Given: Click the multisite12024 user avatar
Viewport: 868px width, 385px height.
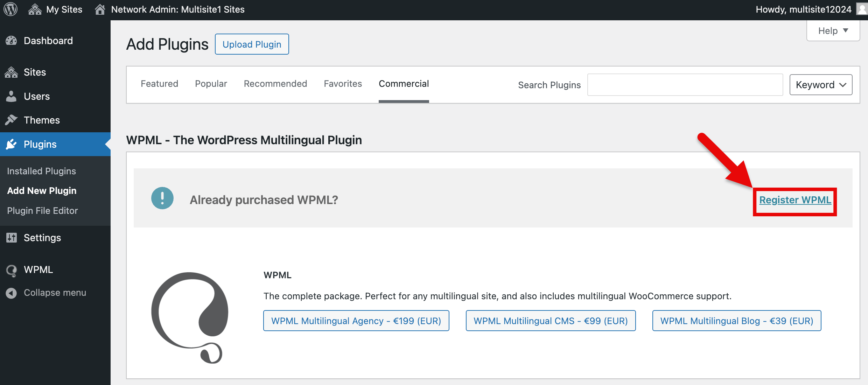Looking at the screenshot, I should point(862,9).
